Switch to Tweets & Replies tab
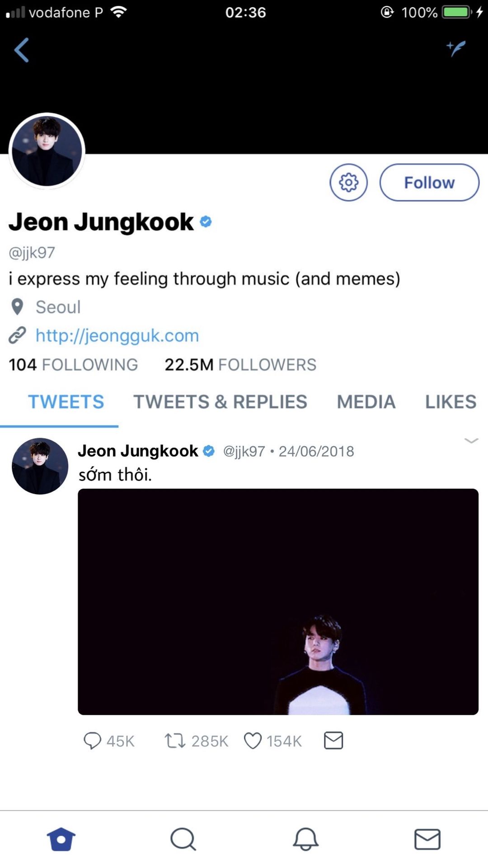488x868 pixels. (220, 402)
